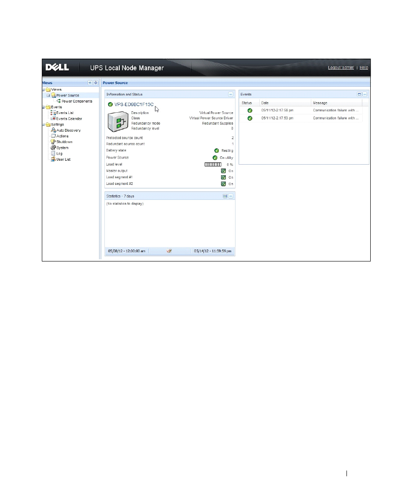Click the Views folder label in the tree
The height and width of the screenshot is (504, 420).
click(56, 90)
